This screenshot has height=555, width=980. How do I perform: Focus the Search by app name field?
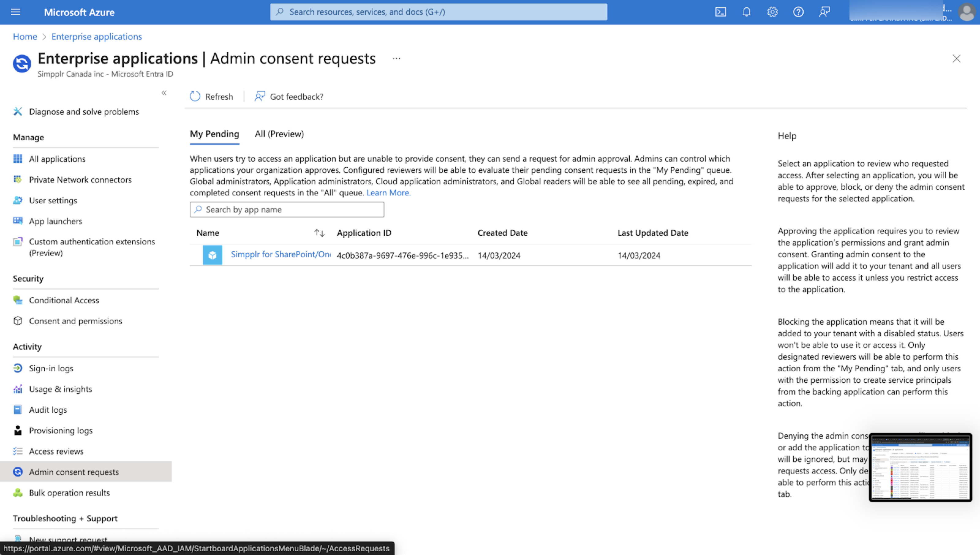[287, 210]
